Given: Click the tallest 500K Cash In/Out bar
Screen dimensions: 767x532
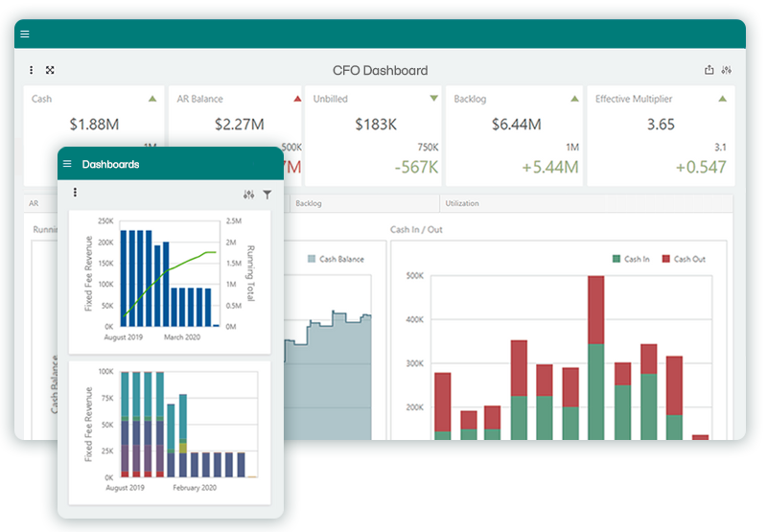Looking at the screenshot, I should pyautogui.click(x=595, y=358).
